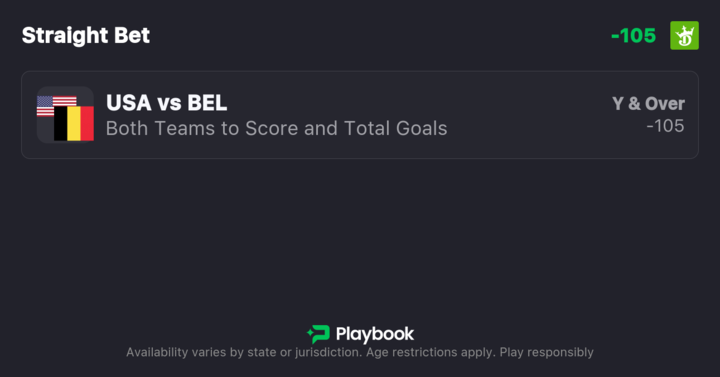This screenshot has height=377, width=720.
Task: Click the Age restrictions apply text
Action: point(431,352)
